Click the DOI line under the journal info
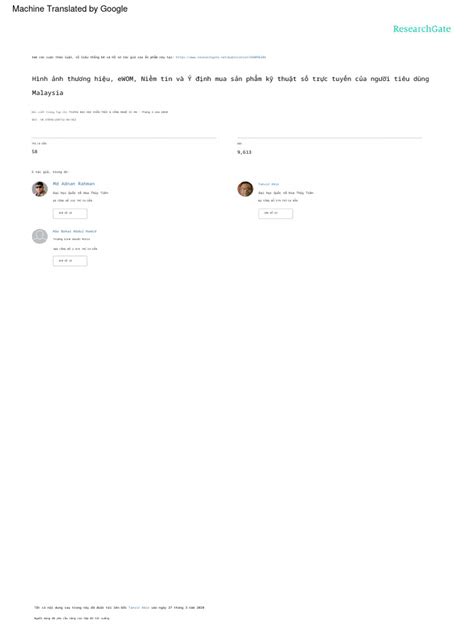The width and height of the screenshot is (474, 632). click(54, 120)
